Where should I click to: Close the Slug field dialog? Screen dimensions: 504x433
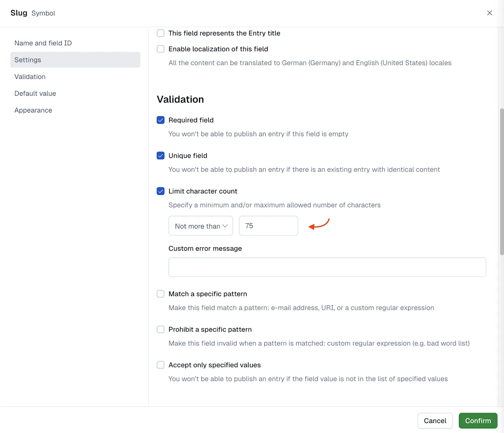tap(489, 13)
